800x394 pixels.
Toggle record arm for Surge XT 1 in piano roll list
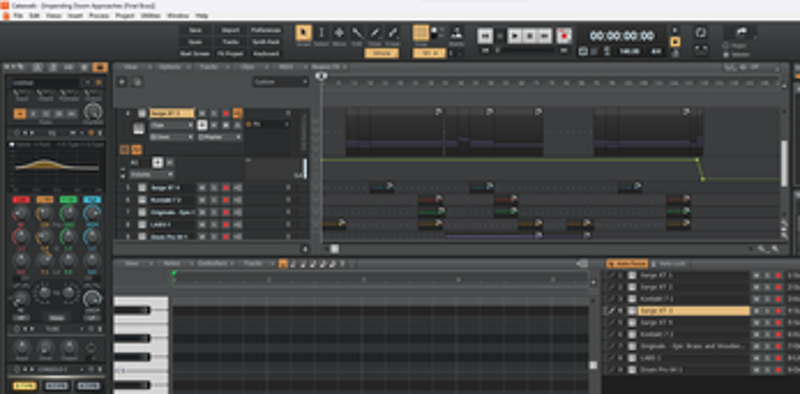(778, 275)
